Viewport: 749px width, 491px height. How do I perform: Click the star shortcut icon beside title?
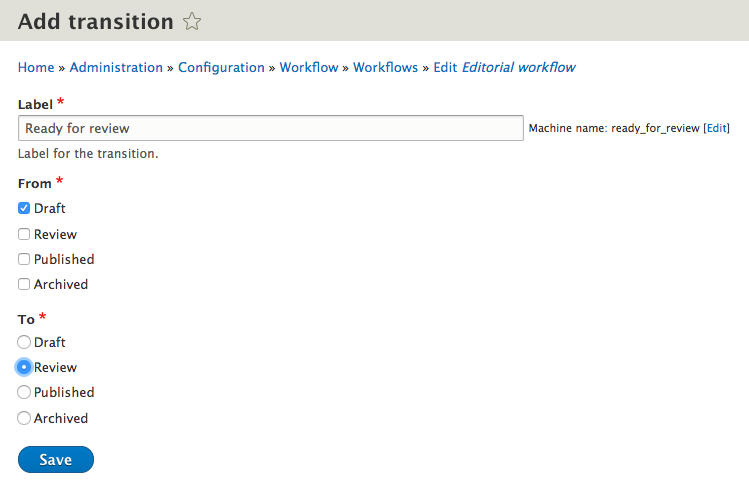(192, 21)
